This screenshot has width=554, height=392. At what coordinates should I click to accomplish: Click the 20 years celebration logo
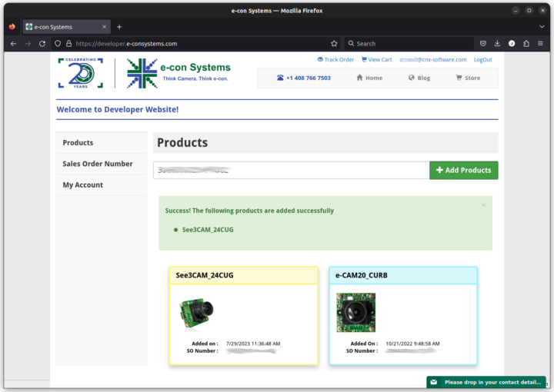[x=81, y=73]
